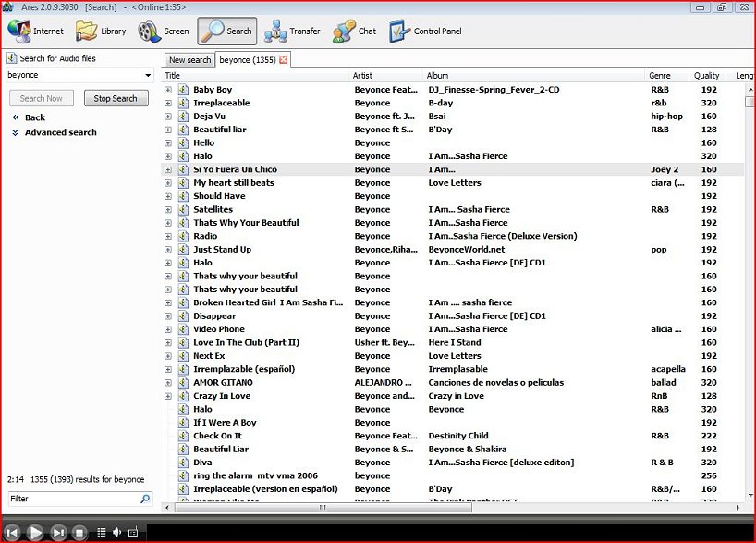Image resolution: width=756 pixels, height=543 pixels.
Task: Open the Control Panel
Action: pos(425,31)
